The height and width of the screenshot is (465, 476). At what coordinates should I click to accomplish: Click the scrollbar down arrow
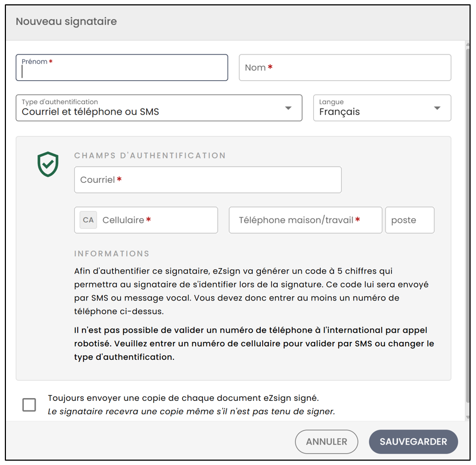[x=468, y=418]
